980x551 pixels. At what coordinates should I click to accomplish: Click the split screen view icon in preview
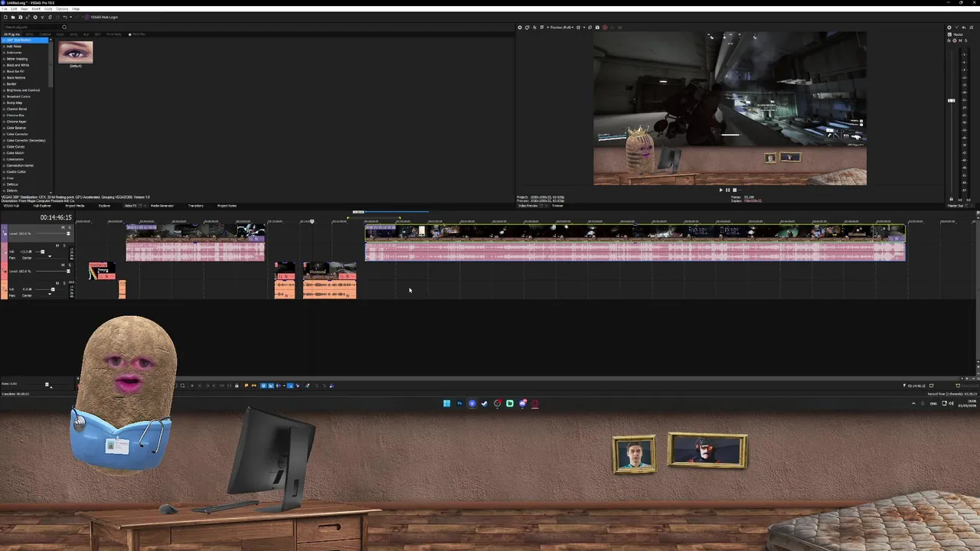pos(542,28)
